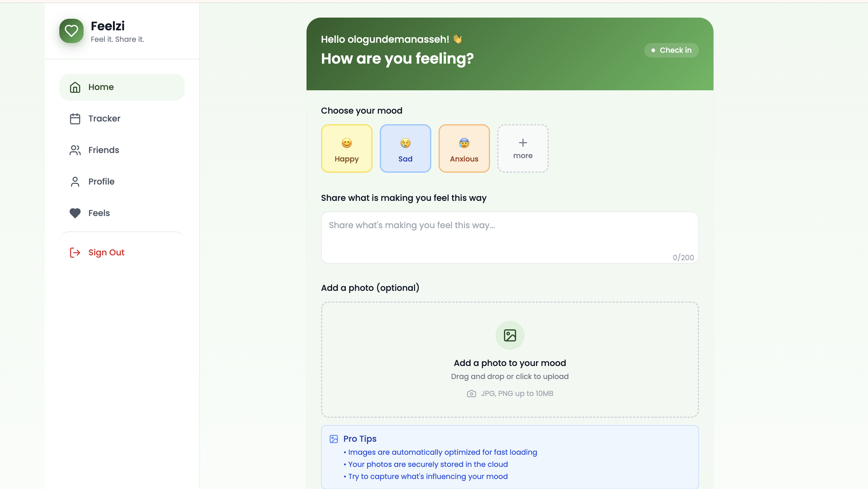
Task: Click the Feelzi heart logo icon
Action: pyautogui.click(x=71, y=31)
